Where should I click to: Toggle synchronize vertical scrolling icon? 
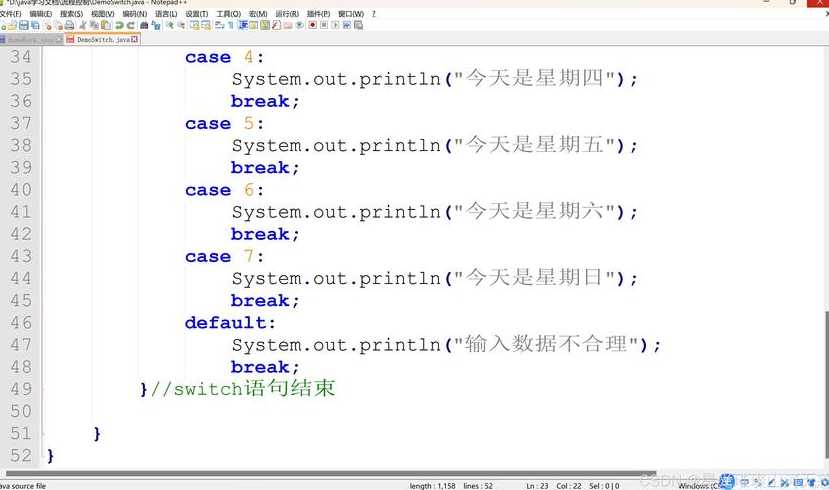tap(195, 25)
